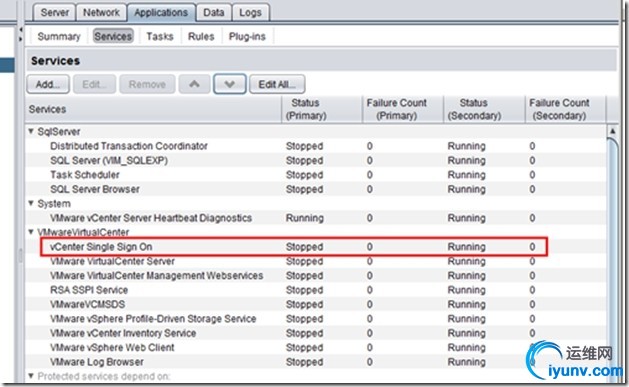
Task: Select the Distributed Transaction Coordinator service
Action: [x=129, y=146]
